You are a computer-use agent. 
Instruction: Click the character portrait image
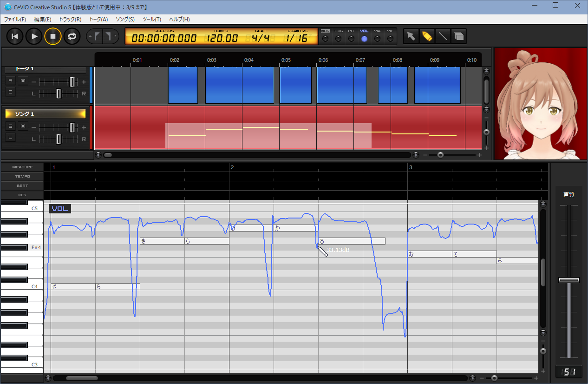pyautogui.click(x=540, y=104)
